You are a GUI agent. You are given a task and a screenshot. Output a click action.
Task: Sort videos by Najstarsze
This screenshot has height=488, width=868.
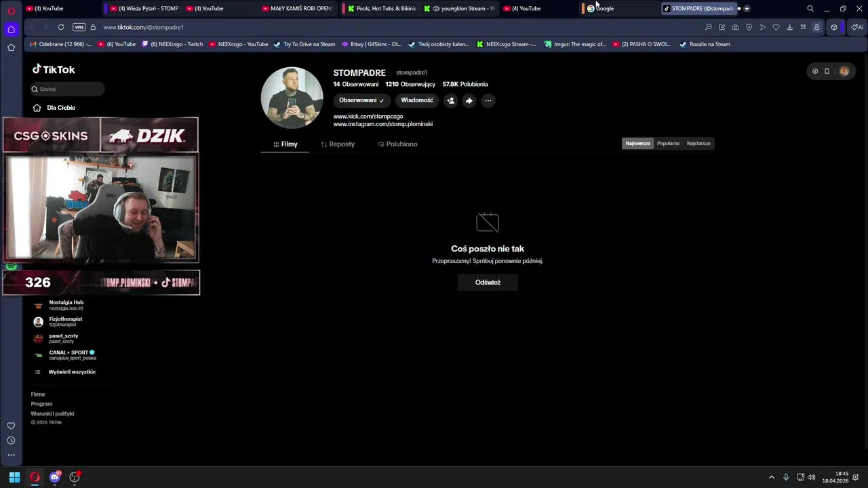698,144
